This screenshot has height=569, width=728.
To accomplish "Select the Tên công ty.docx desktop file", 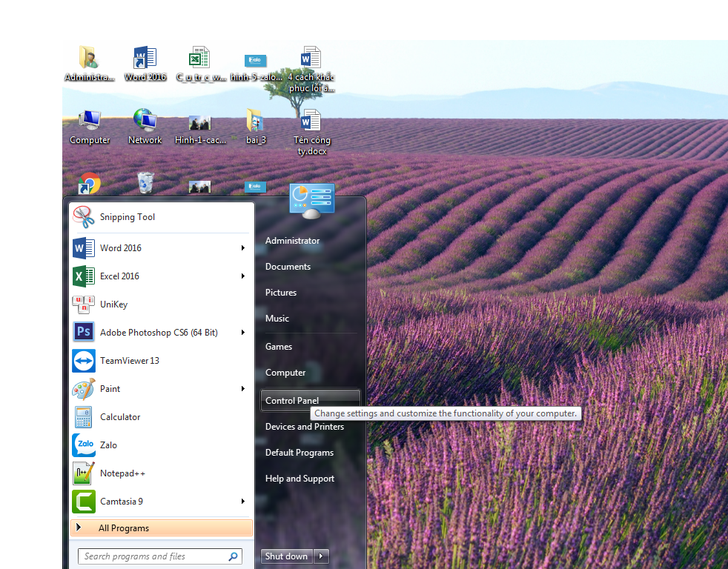I will [x=311, y=133].
